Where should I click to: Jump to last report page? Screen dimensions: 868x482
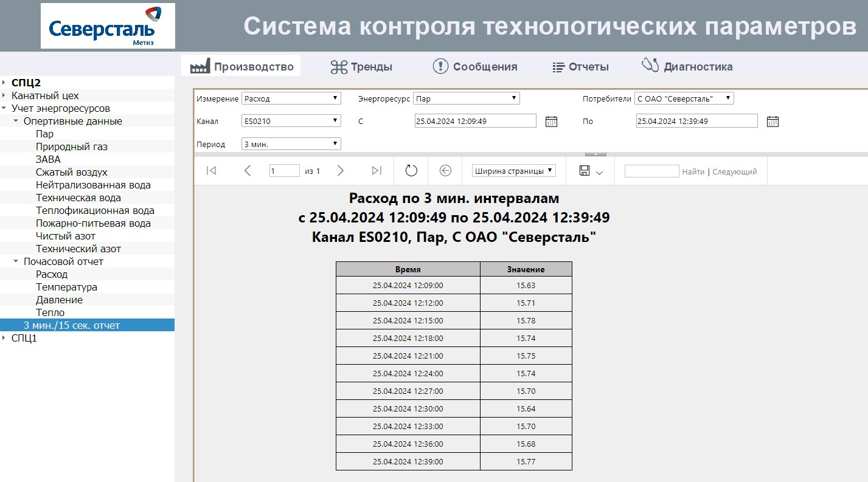pos(377,171)
